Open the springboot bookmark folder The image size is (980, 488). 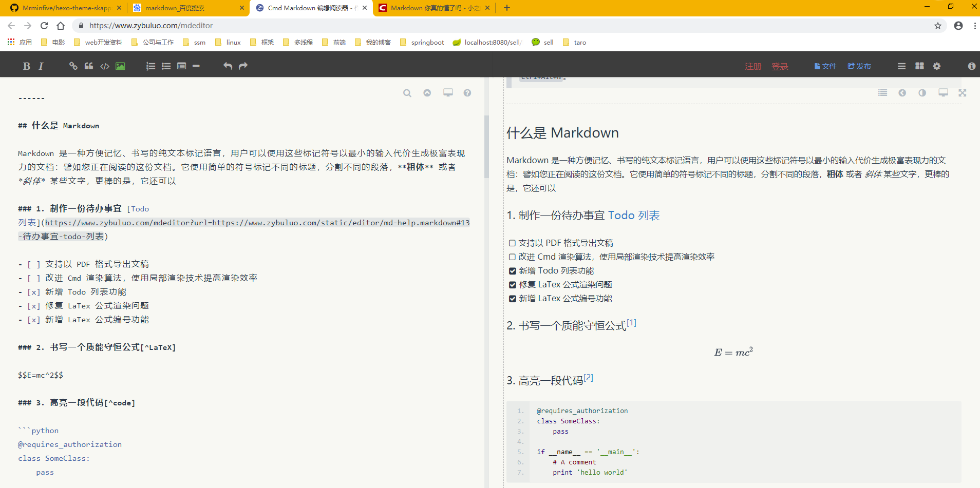tap(422, 42)
